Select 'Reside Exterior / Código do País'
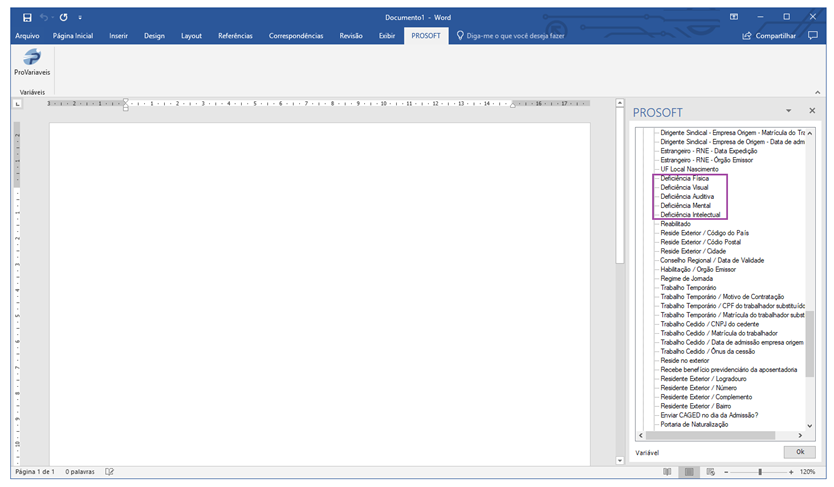This screenshot has width=834, height=487. pos(705,233)
